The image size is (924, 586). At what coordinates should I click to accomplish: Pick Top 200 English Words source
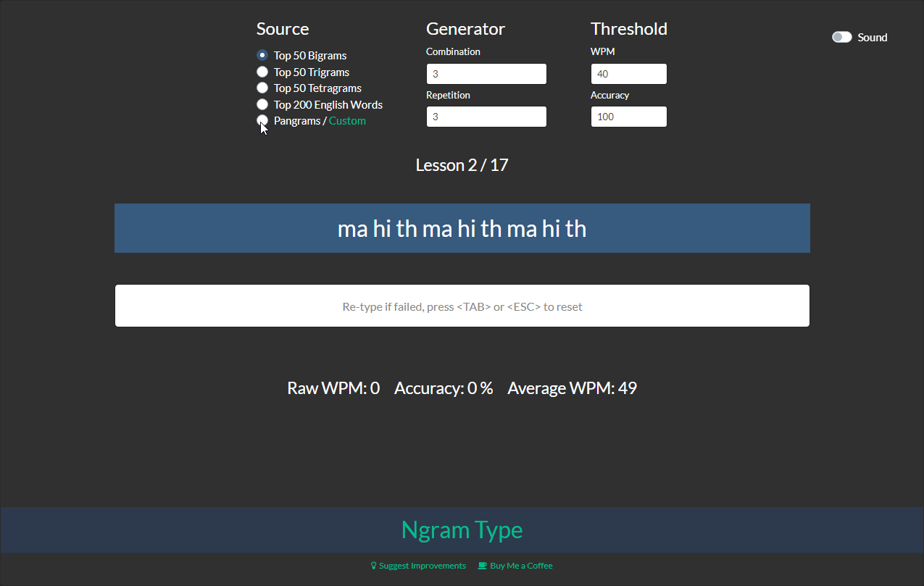tap(262, 104)
